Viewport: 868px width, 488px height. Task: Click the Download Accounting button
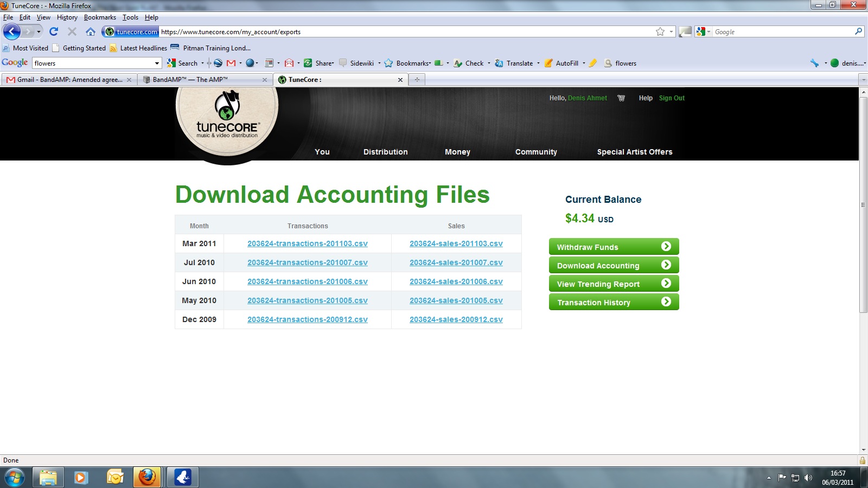[614, 265]
